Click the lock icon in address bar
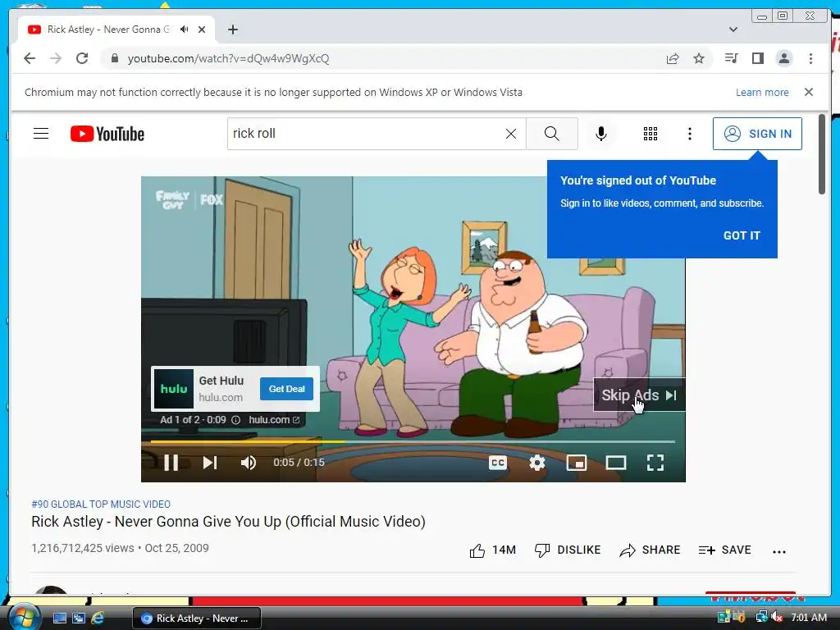840x630 pixels. (114, 58)
